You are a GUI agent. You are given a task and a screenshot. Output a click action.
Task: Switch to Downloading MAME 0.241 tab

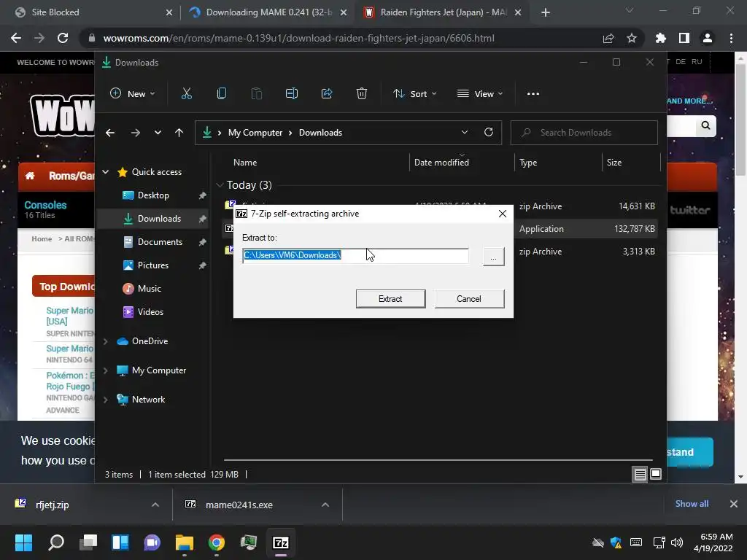[268, 12]
